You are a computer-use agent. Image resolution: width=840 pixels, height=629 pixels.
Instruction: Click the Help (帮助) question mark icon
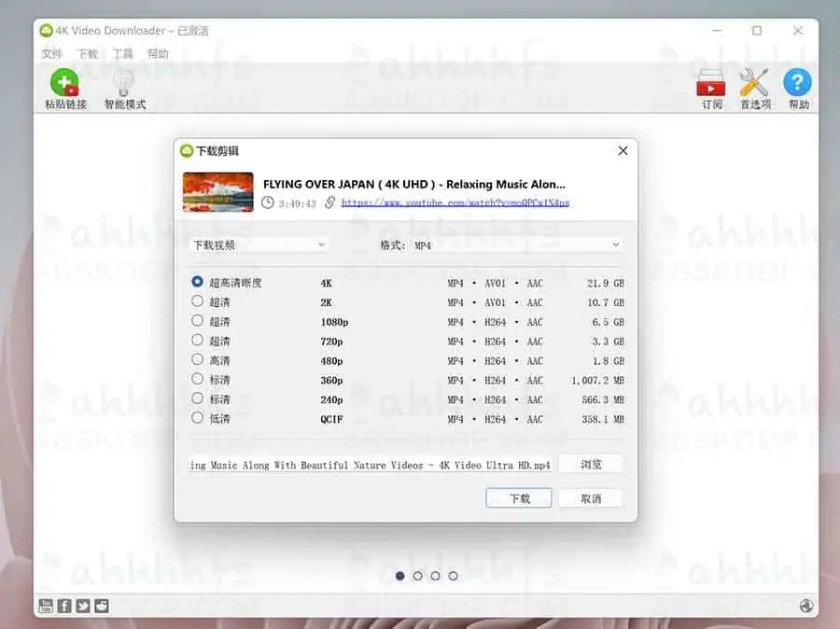(x=797, y=82)
